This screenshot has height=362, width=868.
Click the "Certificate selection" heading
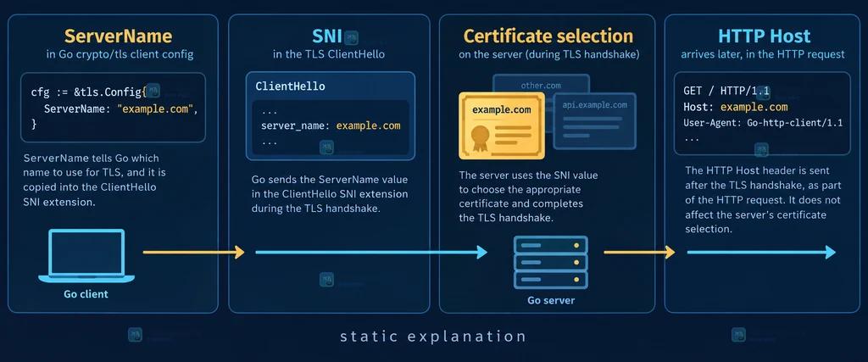tap(548, 36)
